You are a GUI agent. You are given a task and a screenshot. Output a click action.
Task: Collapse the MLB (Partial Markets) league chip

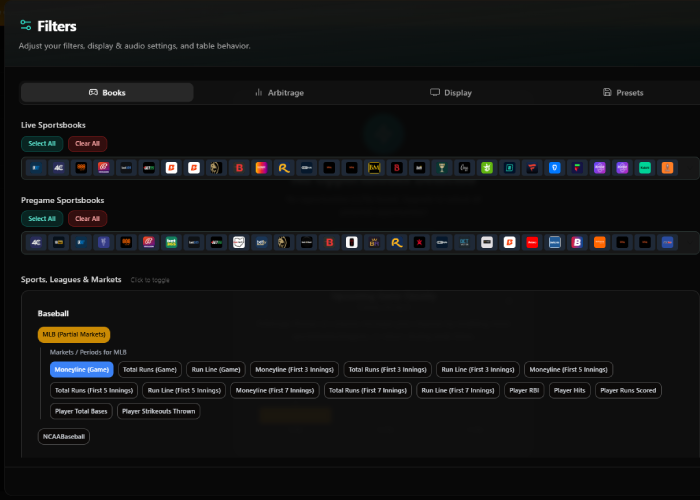pos(74,334)
